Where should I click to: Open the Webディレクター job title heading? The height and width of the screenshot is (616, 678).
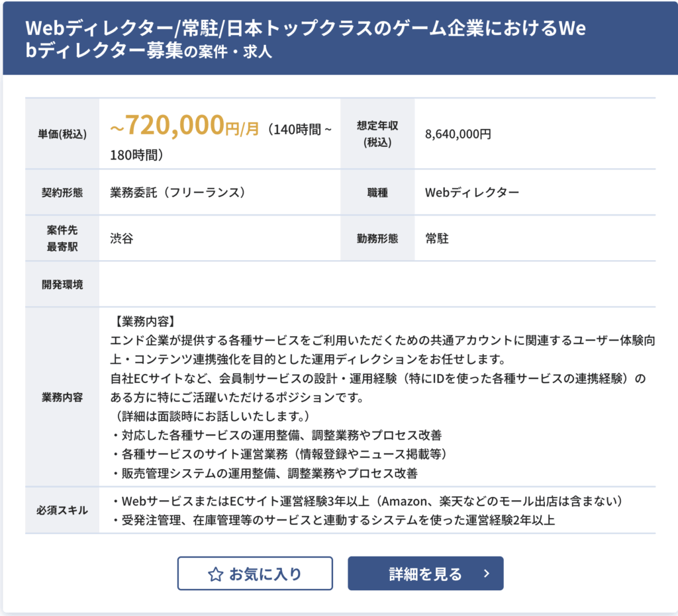(x=305, y=39)
